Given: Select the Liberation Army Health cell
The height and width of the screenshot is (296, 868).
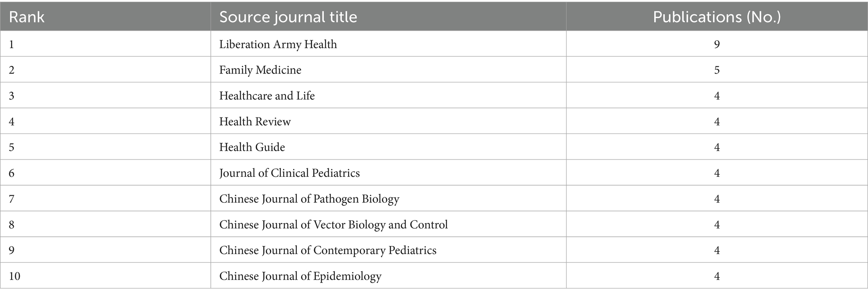Looking at the screenshot, I should point(278,44).
